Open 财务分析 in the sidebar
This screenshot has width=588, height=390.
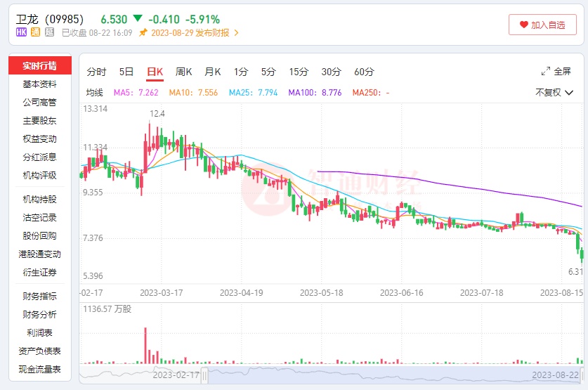tap(40, 314)
